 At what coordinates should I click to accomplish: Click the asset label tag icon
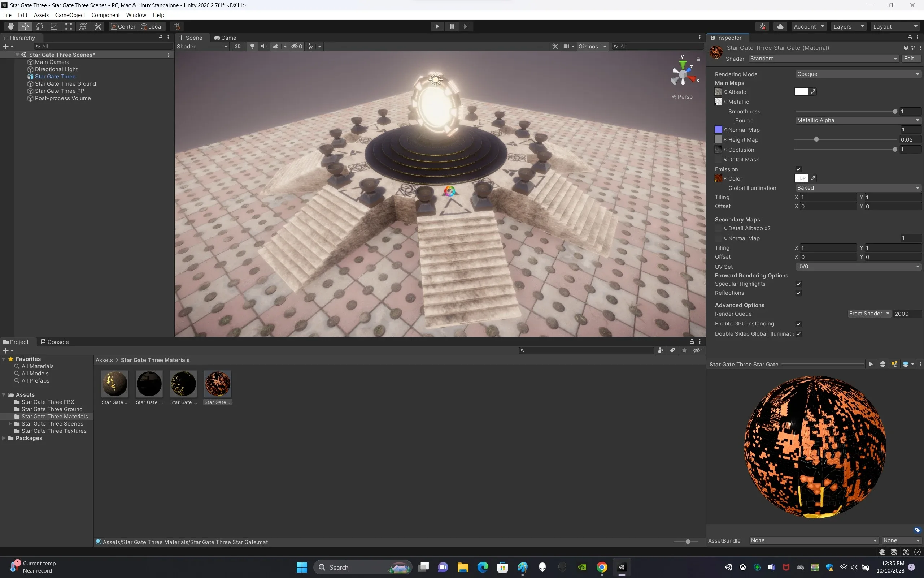917,530
